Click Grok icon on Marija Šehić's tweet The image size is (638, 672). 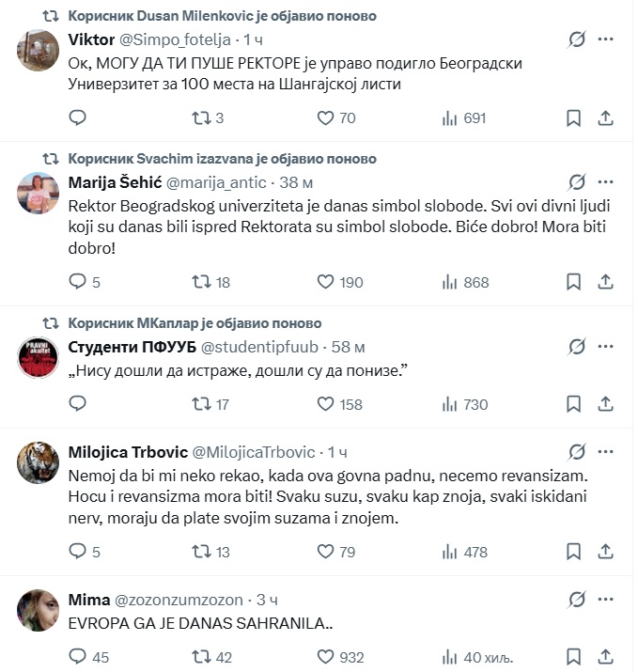[577, 182]
